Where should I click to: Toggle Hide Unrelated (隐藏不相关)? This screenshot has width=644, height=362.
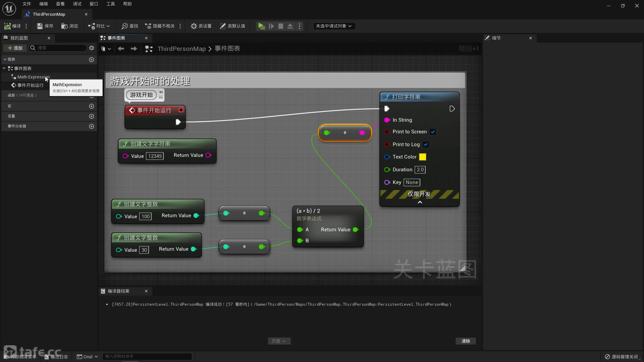[x=160, y=26]
